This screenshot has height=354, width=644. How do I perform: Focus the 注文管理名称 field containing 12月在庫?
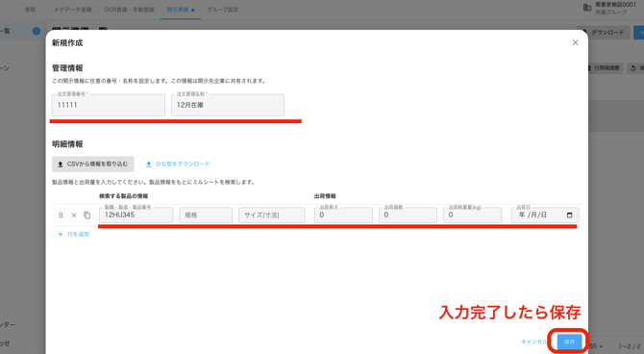tap(228, 105)
